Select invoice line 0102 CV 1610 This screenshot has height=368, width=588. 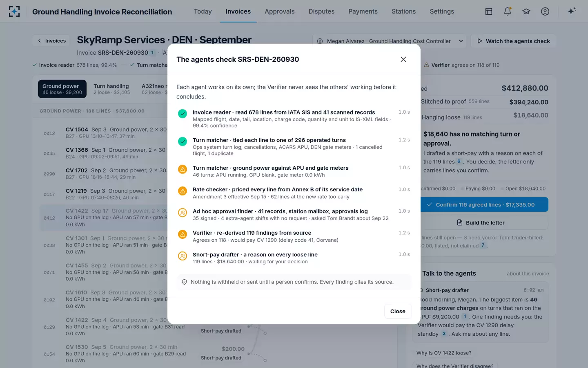[103, 299]
